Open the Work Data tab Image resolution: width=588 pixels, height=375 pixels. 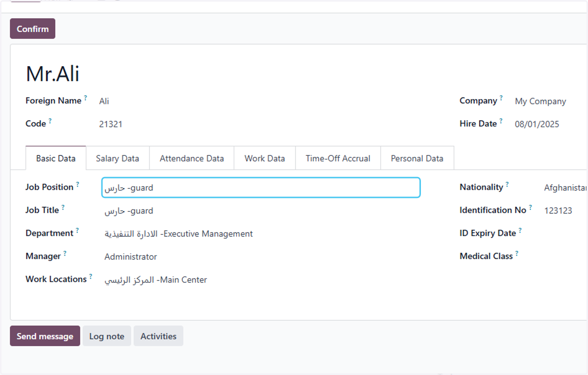click(x=265, y=158)
